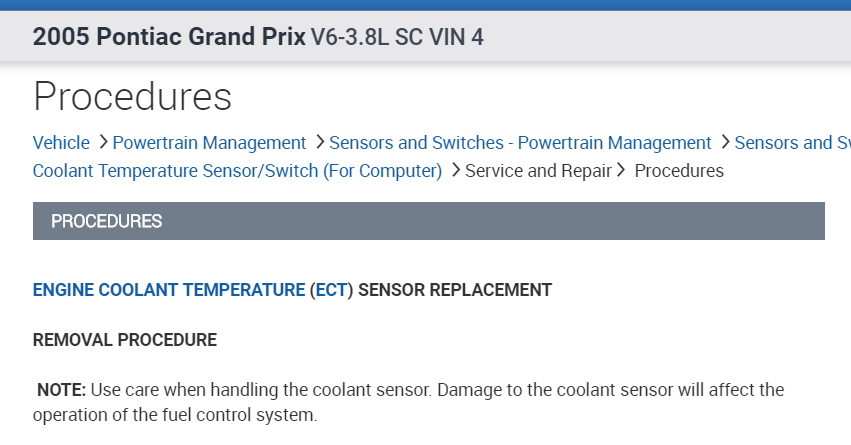Click the chevron following Powertrain Management breadcrumb
The width and height of the screenshot is (851, 445).
pos(319,143)
